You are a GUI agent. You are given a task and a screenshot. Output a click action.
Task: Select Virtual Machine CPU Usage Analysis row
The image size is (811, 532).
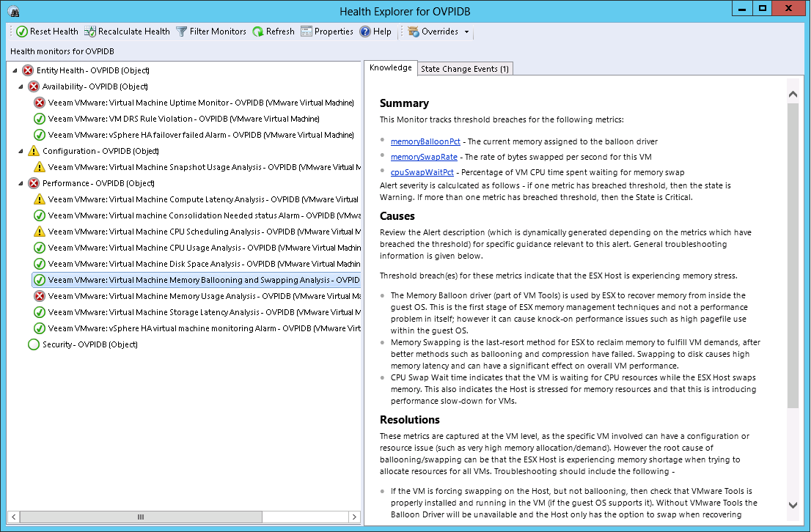(x=205, y=248)
